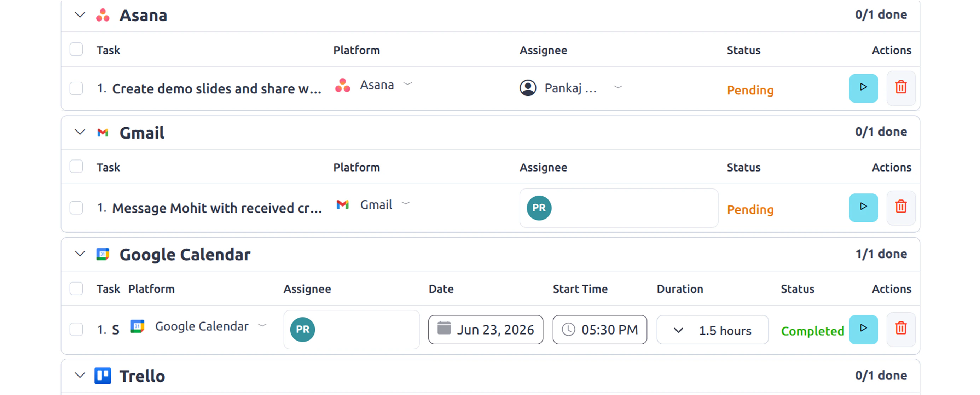Viewport: 980px width, 395px height.
Task: Check the checkbox for the Asana demo slides task
Action: 76,88
